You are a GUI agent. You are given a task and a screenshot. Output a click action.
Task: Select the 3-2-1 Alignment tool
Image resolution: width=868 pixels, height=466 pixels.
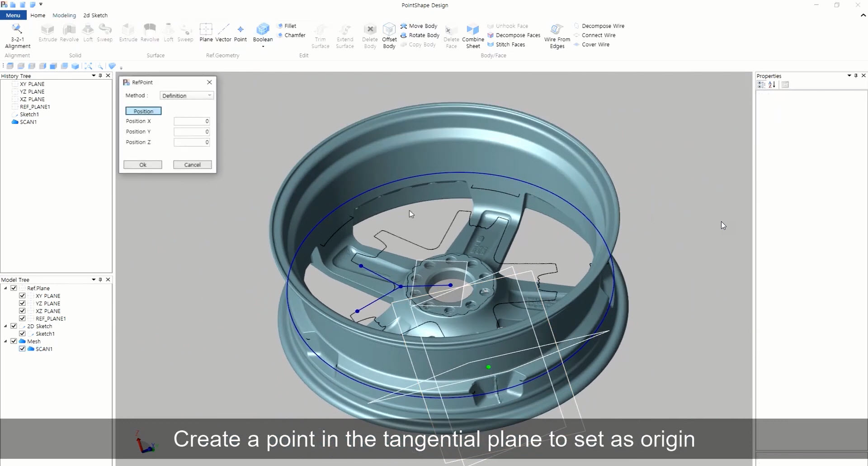[x=17, y=34]
